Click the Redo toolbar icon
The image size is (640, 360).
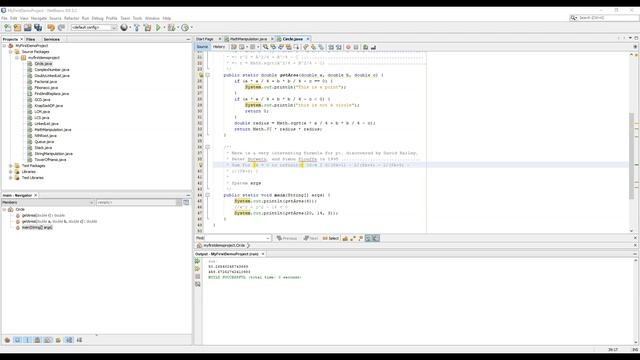[x=61, y=28]
